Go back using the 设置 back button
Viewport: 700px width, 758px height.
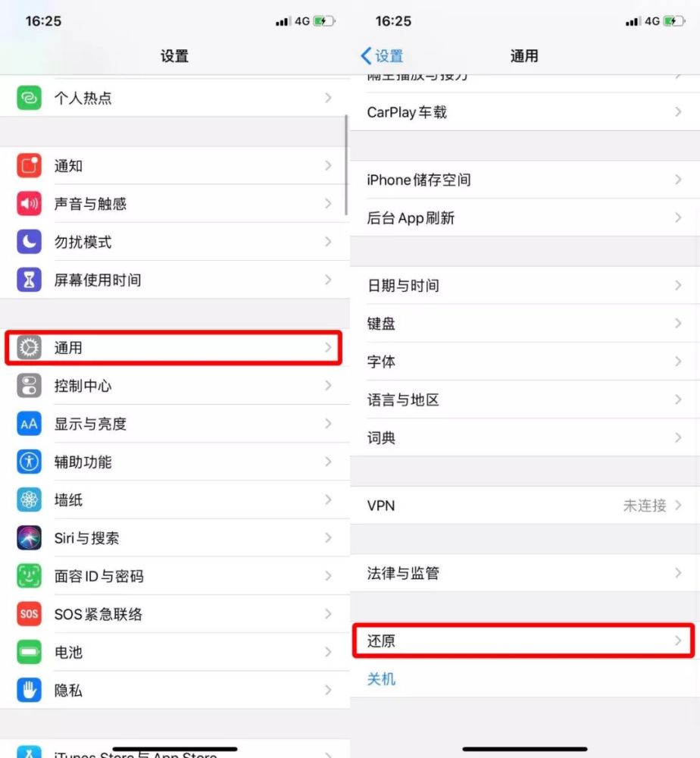[382, 56]
